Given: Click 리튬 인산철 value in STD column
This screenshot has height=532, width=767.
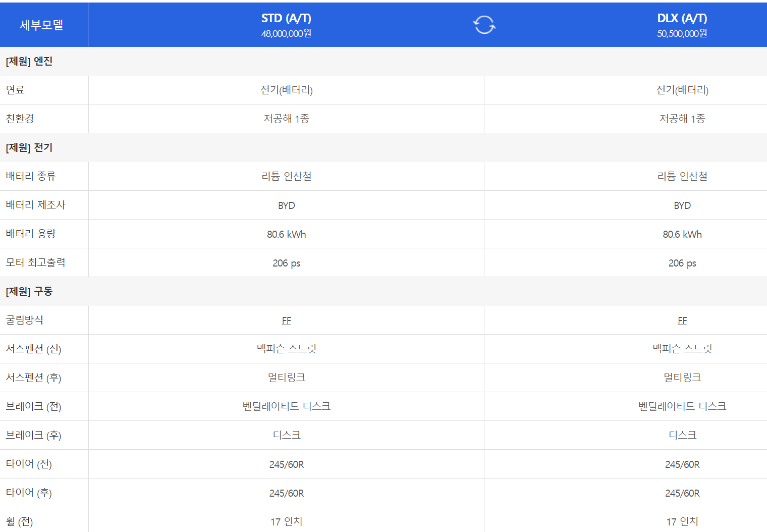Looking at the screenshot, I should point(287,176).
